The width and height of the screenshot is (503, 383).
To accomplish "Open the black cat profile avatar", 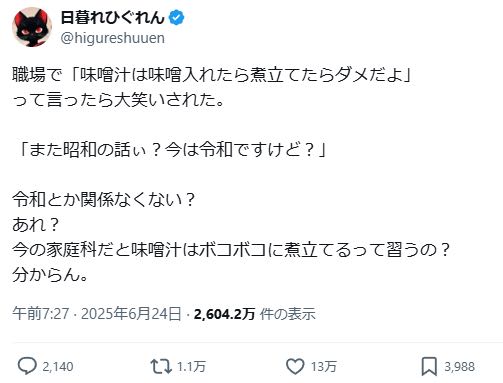I will pos(32,27).
